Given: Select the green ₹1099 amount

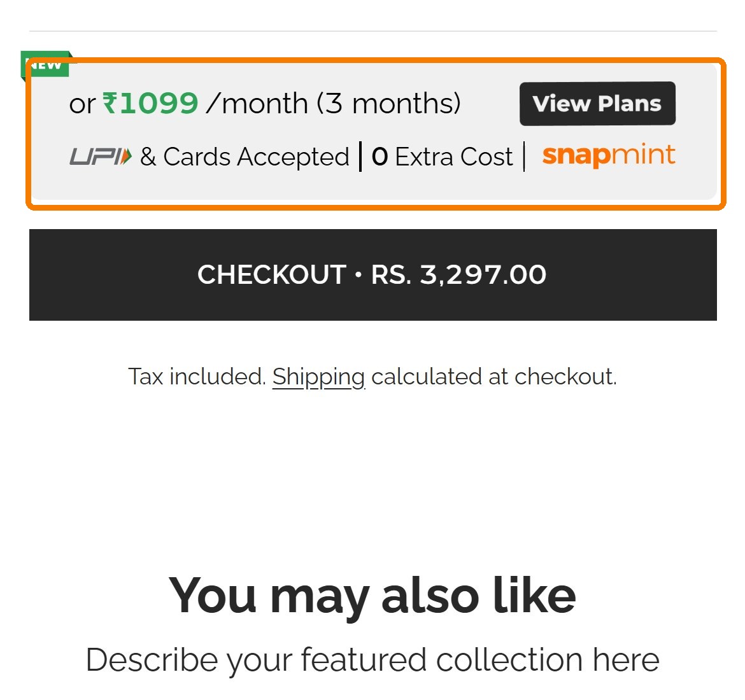Looking at the screenshot, I should pos(150,103).
